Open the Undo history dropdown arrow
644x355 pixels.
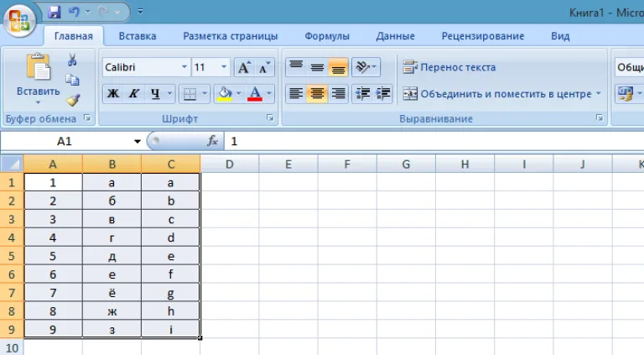coord(87,12)
